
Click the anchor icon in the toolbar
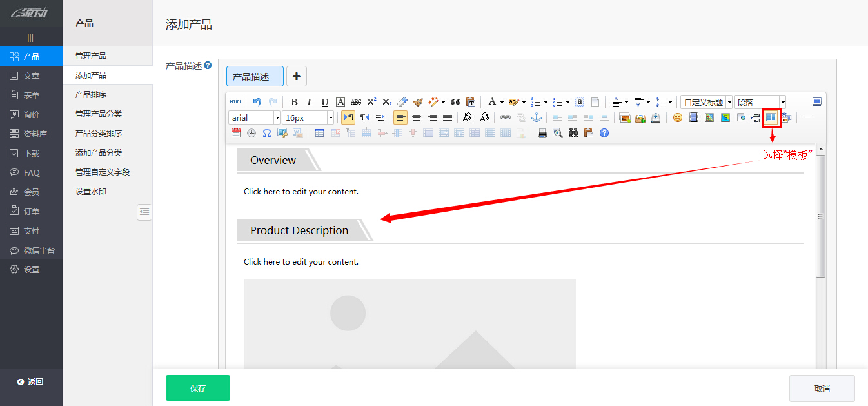coord(536,117)
